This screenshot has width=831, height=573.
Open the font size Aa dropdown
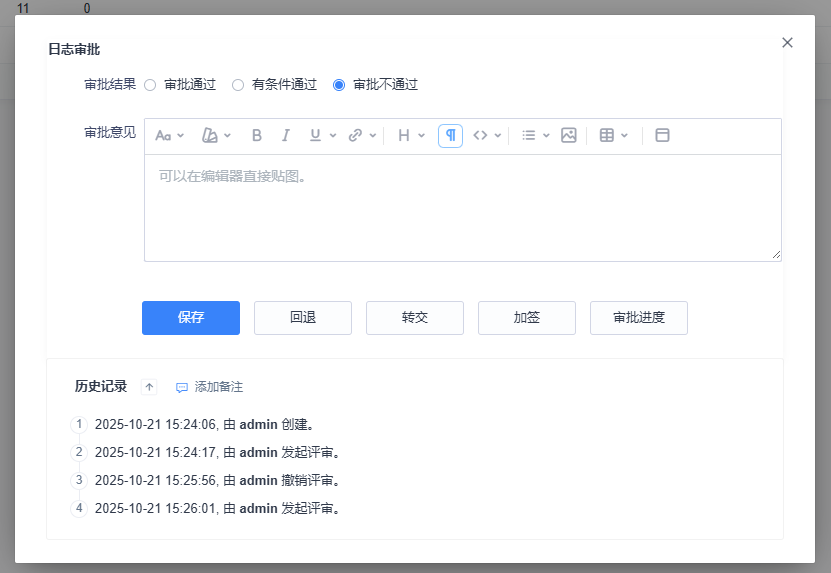(x=169, y=136)
